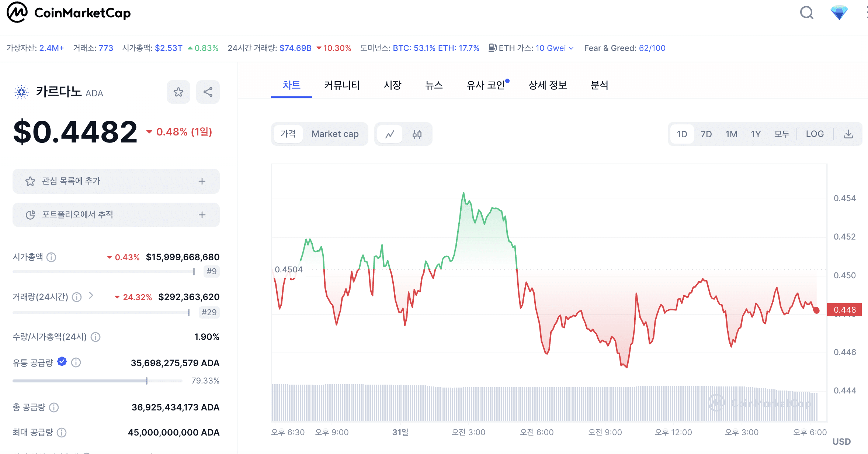Image resolution: width=868 pixels, height=454 pixels.
Task: Click the 24h volume rank bar
Action: pos(101,313)
